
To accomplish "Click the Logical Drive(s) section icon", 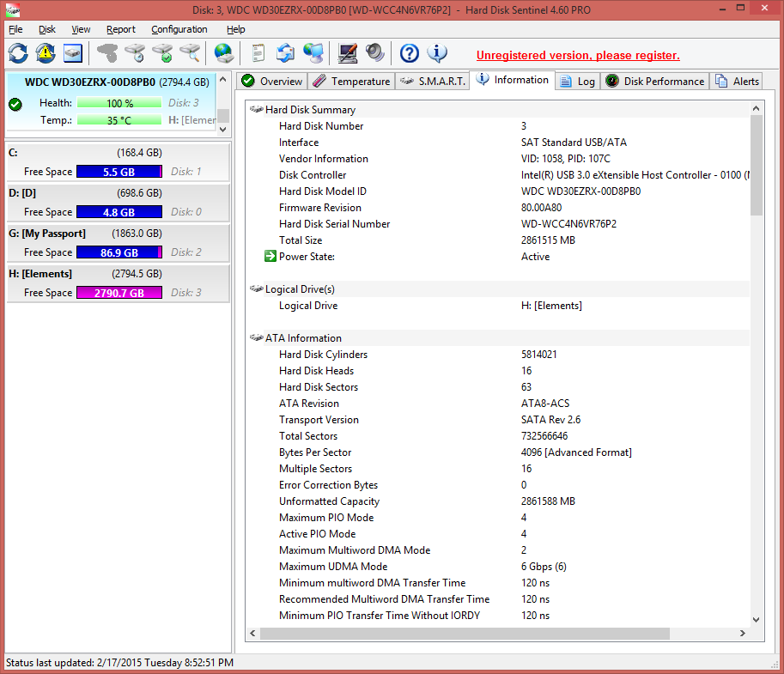I will [x=257, y=288].
